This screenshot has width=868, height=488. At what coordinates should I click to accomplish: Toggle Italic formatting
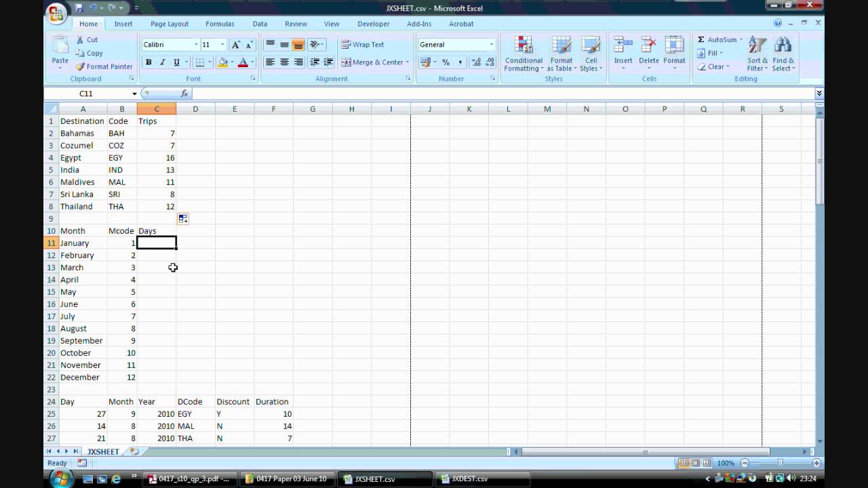click(162, 62)
